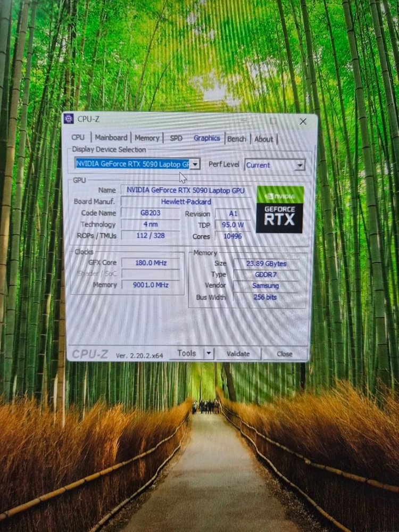Switch to the CPU tab
This screenshot has height=532, width=399.
pyautogui.click(x=78, y=137)
